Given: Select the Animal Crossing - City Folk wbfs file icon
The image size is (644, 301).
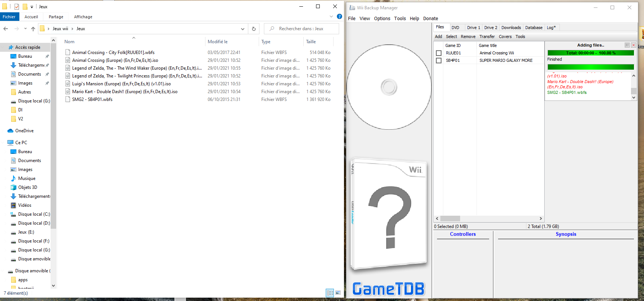Looking at the screenshot, I should [x=68, y=53].
